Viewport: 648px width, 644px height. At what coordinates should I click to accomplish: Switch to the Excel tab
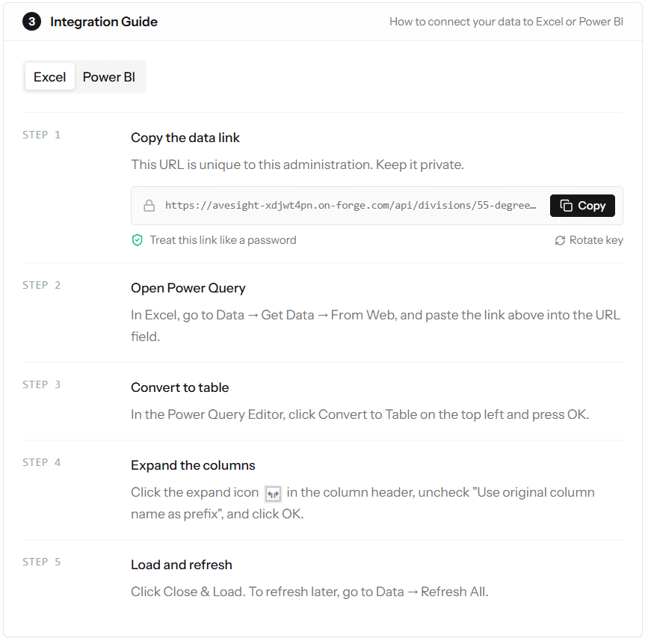[x=49, y=77]
